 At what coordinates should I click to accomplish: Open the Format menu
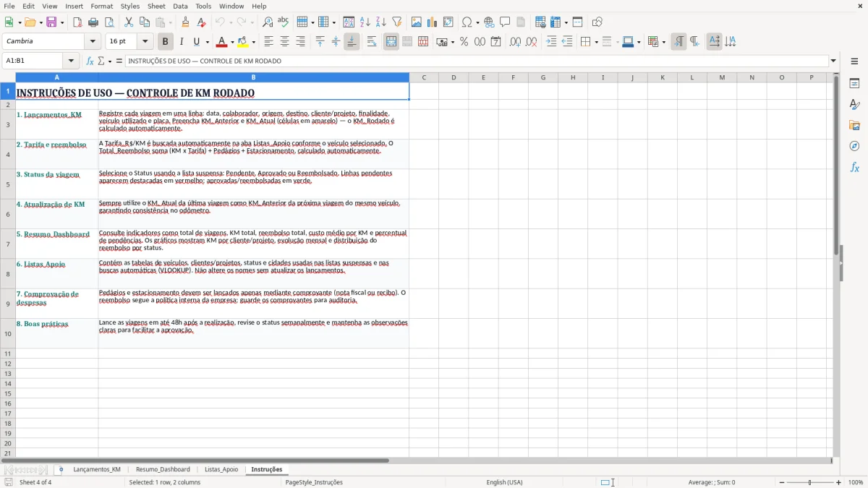[x=102, y=6]
